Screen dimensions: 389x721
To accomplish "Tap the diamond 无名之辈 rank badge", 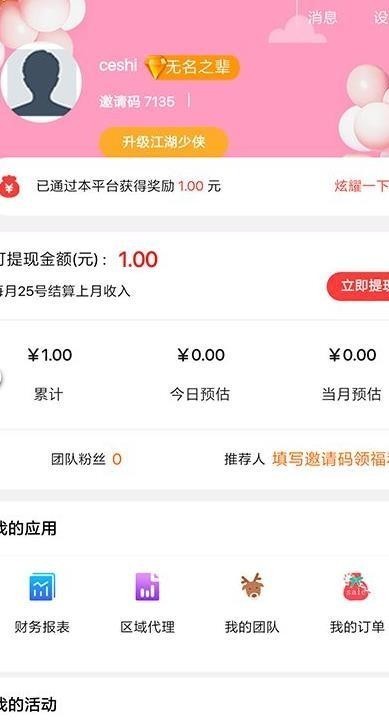I will pyautogui.click(x=192, y=67).
